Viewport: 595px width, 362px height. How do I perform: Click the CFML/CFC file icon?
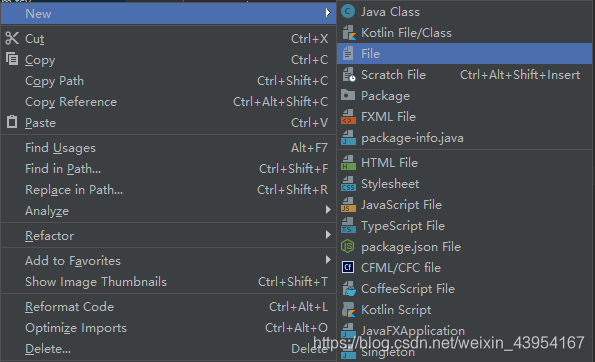[x=348, y=268]
